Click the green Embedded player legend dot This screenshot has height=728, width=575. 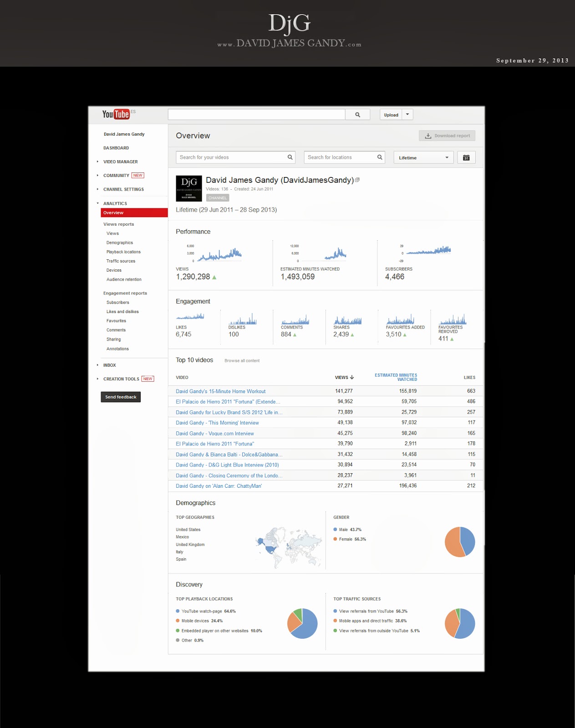tap(178, 631)
